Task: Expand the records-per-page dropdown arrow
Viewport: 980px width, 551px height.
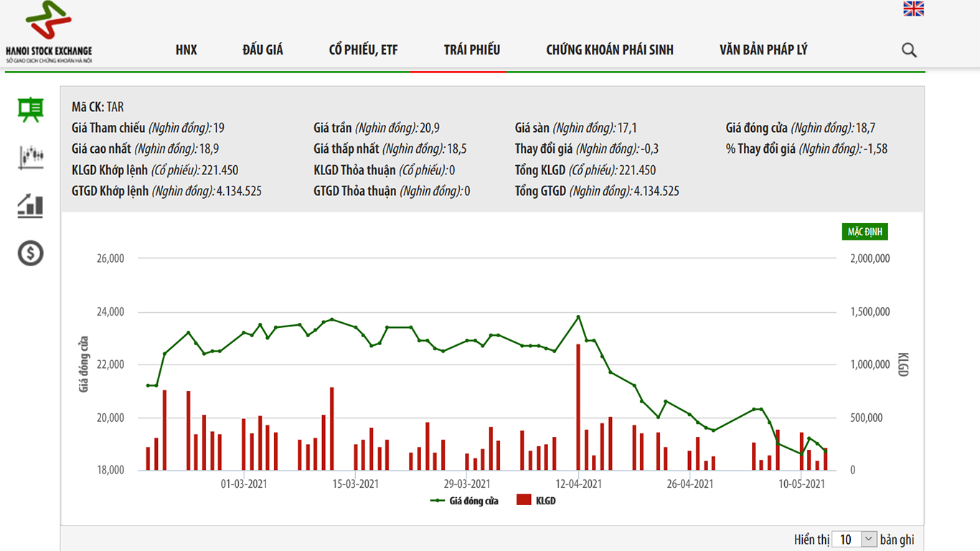Action: point(868,539)
